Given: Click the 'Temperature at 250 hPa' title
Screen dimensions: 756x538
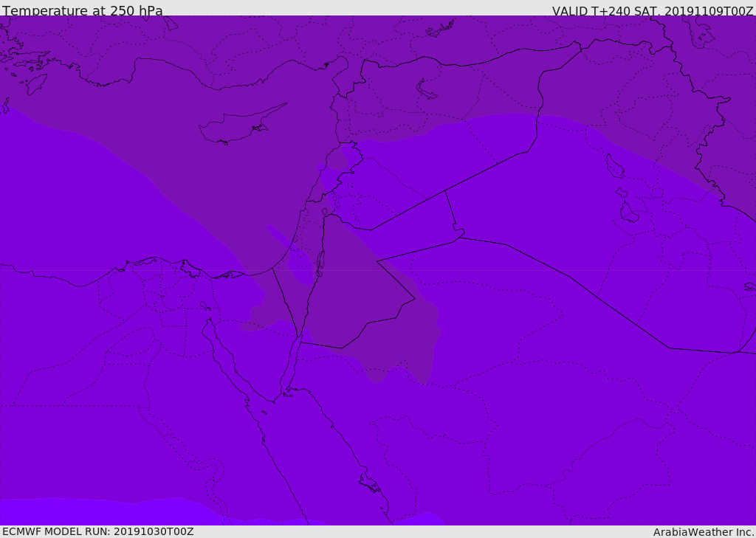Looking at the screenshot, I should pyautogui.click(x=83, y=10).
